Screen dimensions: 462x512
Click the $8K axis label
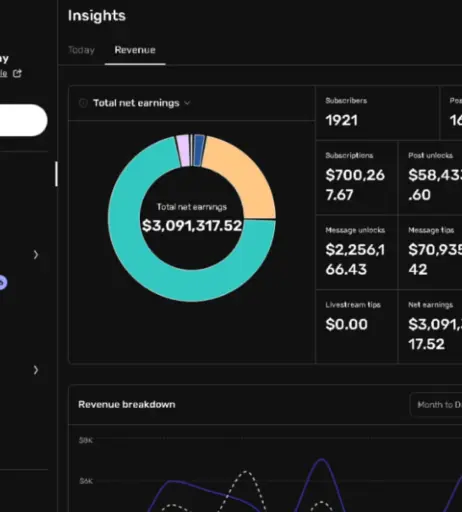[x=86, y=440]
